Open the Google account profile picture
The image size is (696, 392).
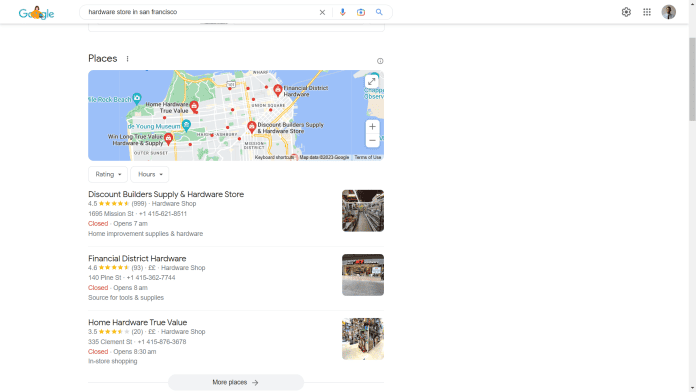point(668,12)
